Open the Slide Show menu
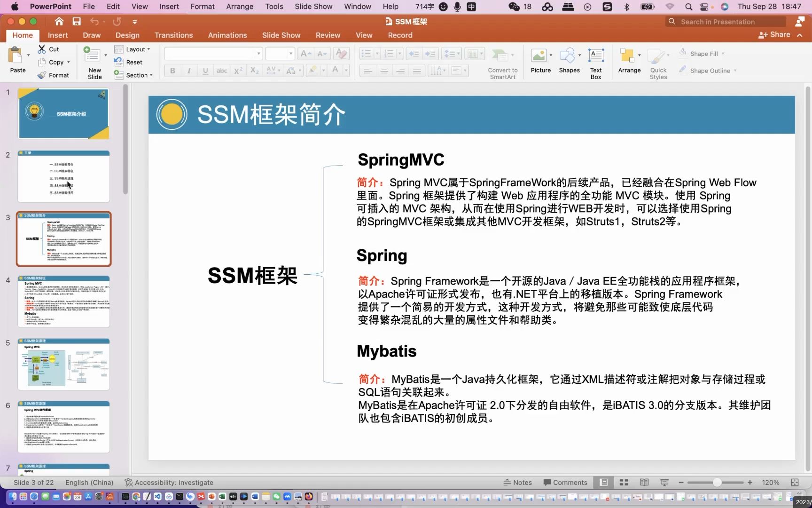This screenshot has width=812, height=508. point(313,7)
